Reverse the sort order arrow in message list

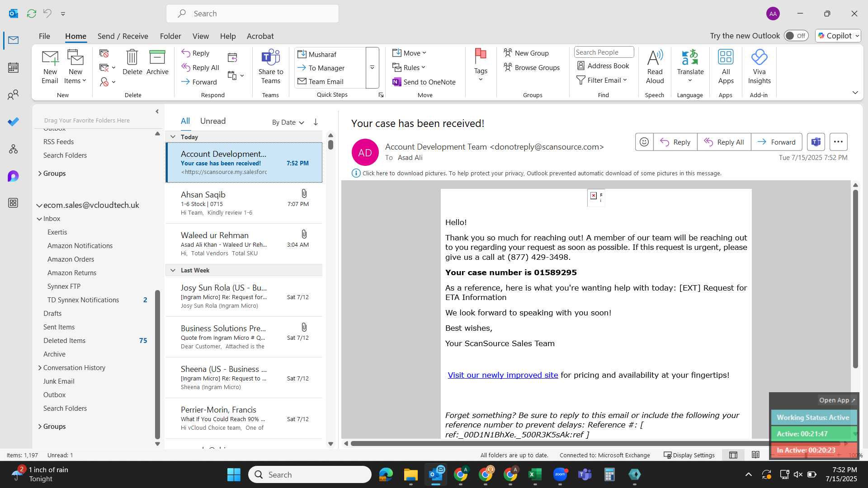(316, 122)
